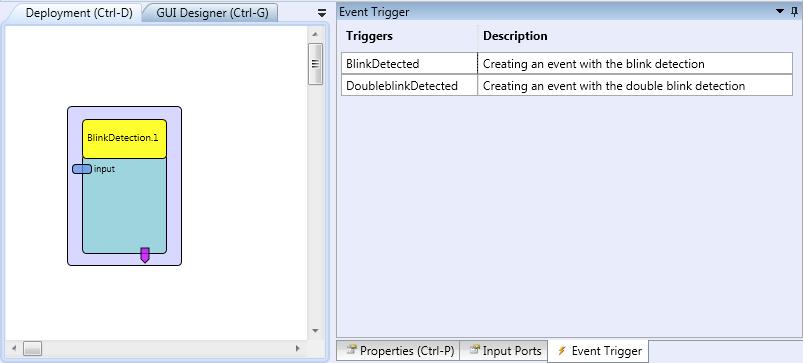The width and height of the screenshot is (803, 363).
Task: Select the BlinkDetected trigger cell
Action: (409, 64)
